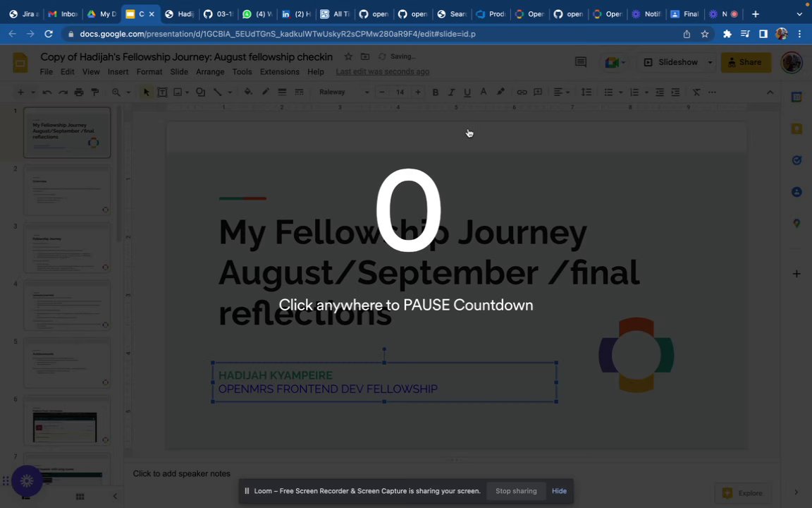Expand New slide layout dropdown arrow
The image size is (812, 508).
[x=32, y=92]
